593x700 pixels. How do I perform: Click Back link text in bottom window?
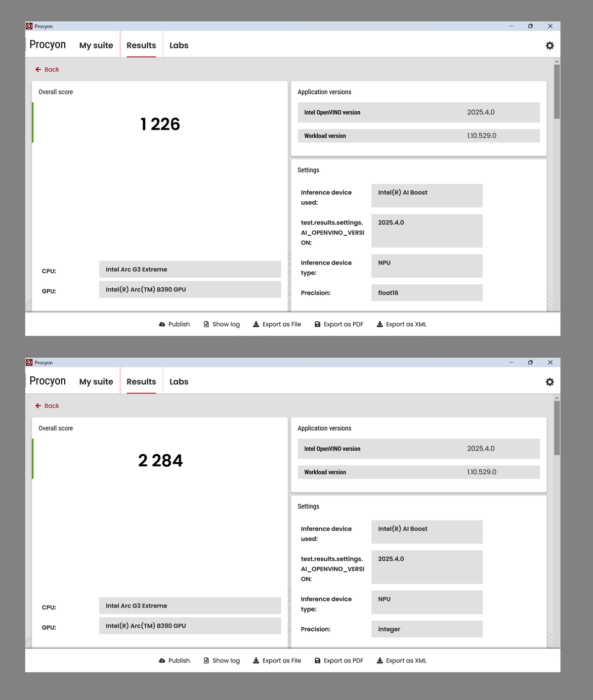point(51,406)
